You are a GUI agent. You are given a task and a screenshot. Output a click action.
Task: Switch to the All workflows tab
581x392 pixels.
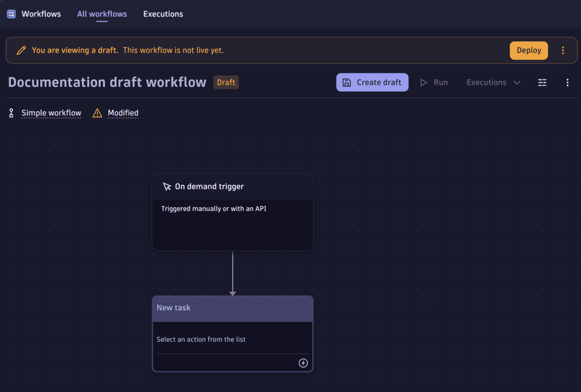102,14
